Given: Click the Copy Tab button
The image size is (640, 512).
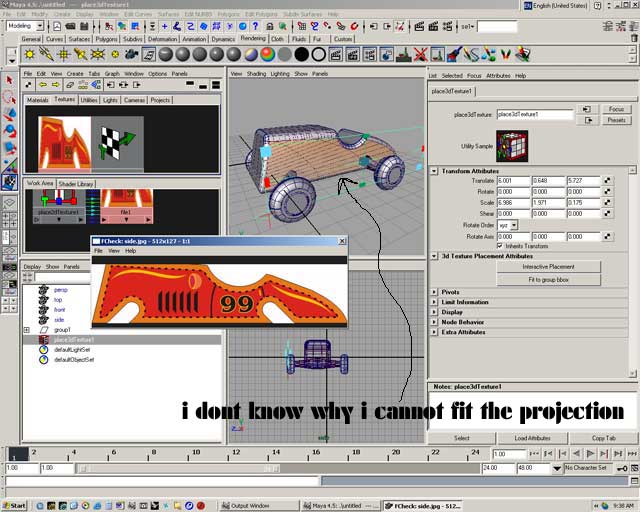Looking at the screenshot, I should tap(604, 438).
